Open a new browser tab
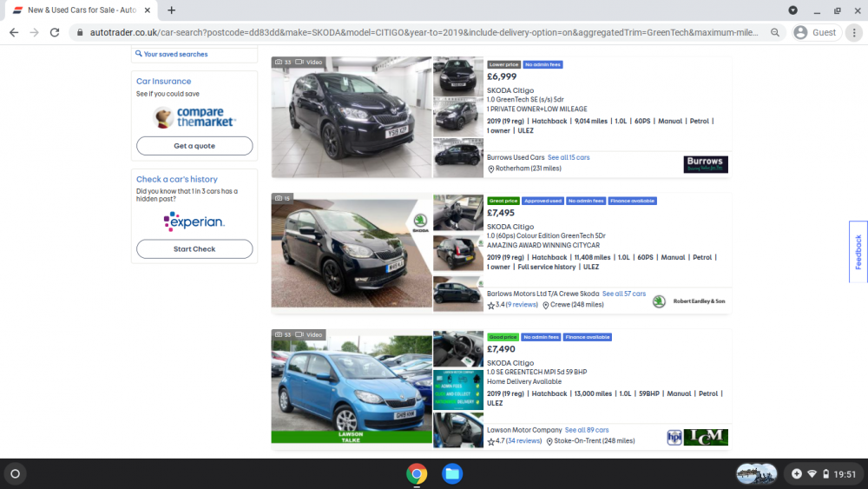The image size is (868, 489). [172, 10]
